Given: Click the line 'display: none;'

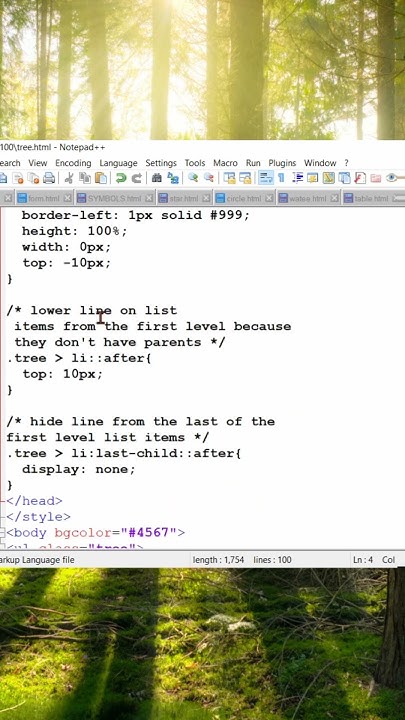Looking at the screenshot, I should tap(79, 469).
